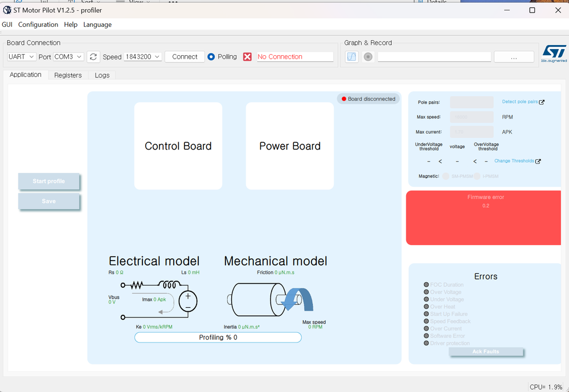The image size is (569, 392).
Task: Open the Help menu
Action: click(71, 24)
